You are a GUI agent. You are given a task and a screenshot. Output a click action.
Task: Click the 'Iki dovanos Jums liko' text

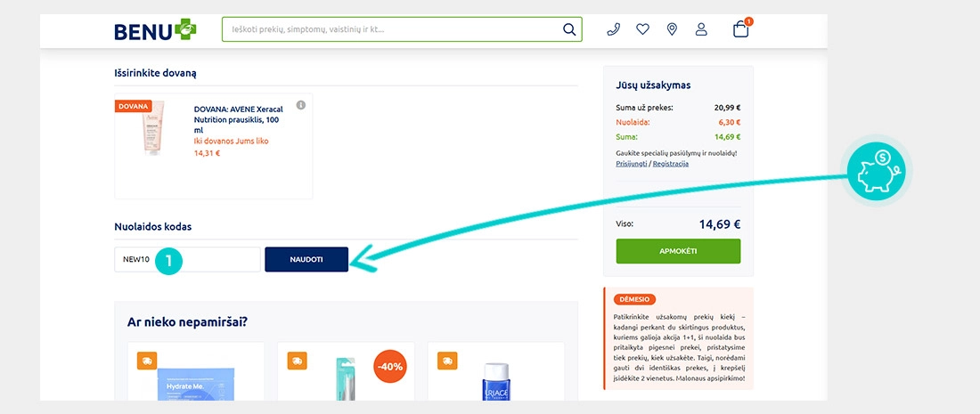click(x=232, y=142)
